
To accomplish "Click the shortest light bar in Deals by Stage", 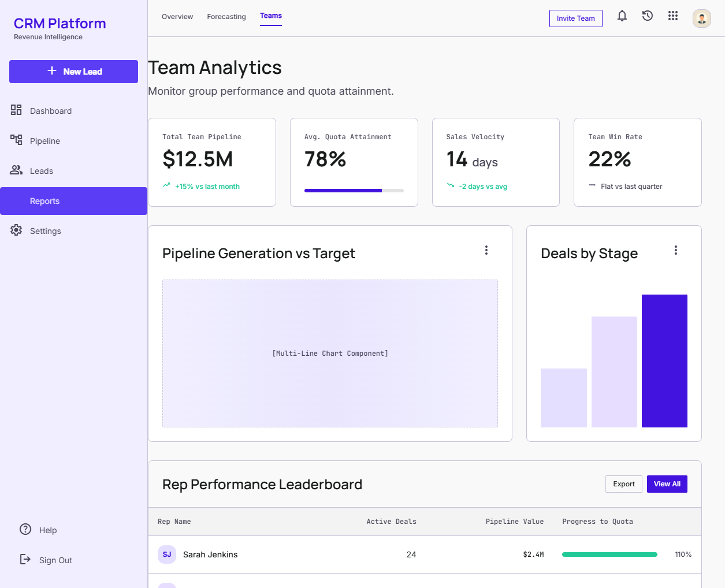I will coord(564,398).
